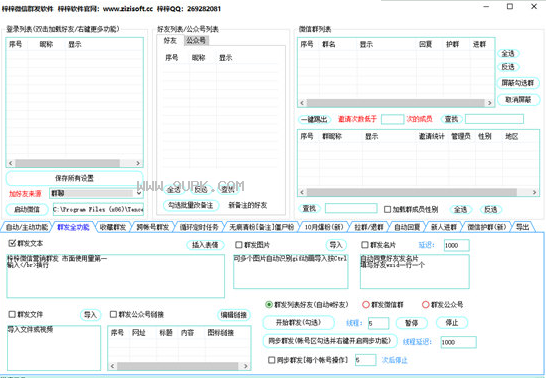Viewport: 546px width, 378px height.
Task: Click the 编辑链接 button
Action: [234, 315]
